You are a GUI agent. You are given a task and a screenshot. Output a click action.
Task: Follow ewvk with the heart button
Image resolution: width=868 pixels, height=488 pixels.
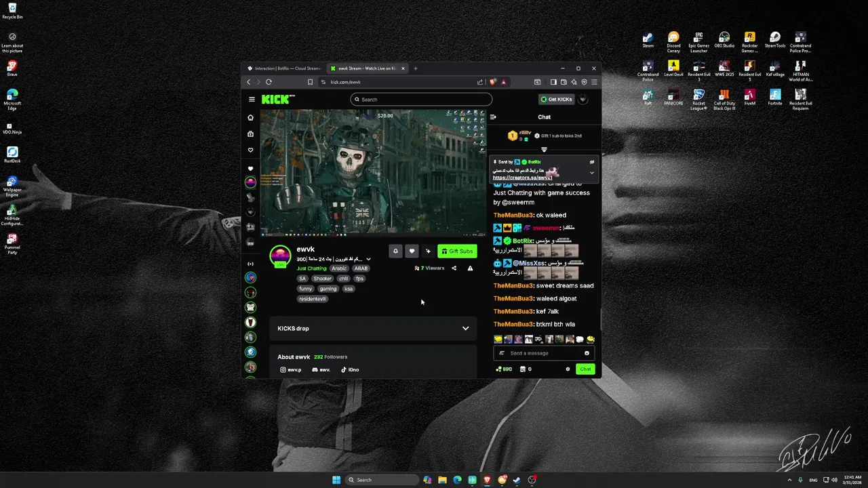pyautogui.click(x=412, y=251)
